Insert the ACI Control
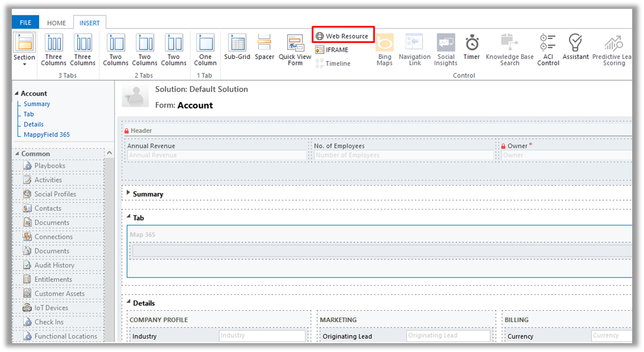This screenshot has width=644, height=352. [548, 50]
